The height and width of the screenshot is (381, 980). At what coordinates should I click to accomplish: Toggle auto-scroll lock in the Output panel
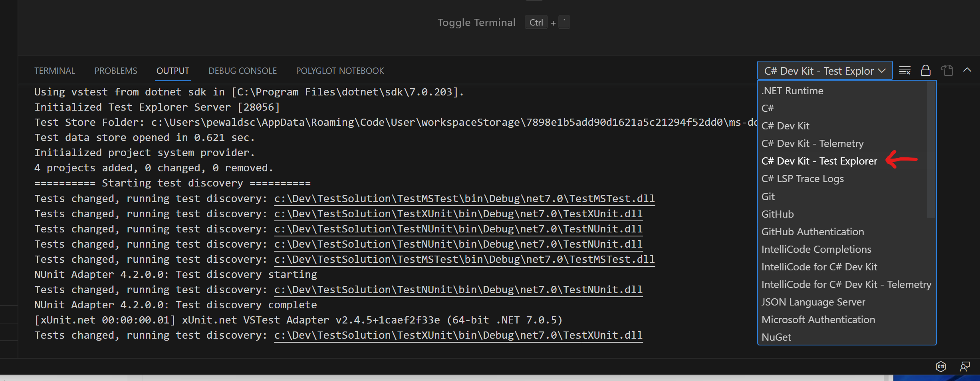coord(926,70)
